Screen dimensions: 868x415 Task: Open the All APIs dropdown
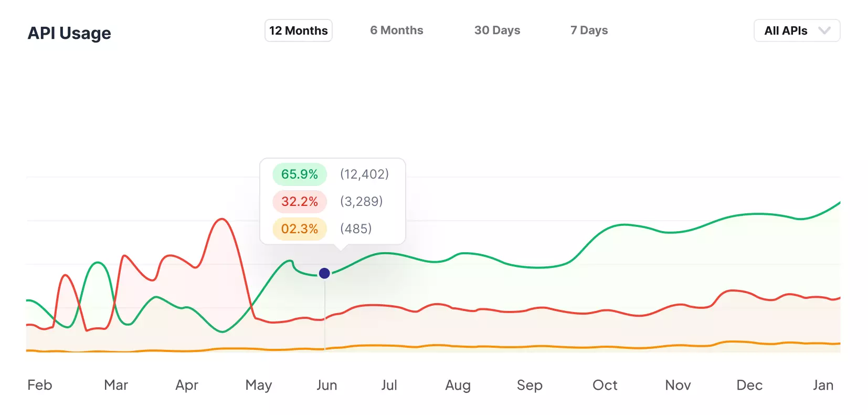[x=786, y=30]
